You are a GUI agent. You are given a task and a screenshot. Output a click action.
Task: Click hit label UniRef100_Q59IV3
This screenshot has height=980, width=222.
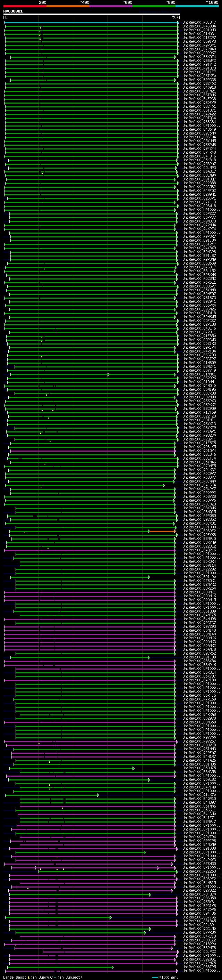(x=199, y=41)
